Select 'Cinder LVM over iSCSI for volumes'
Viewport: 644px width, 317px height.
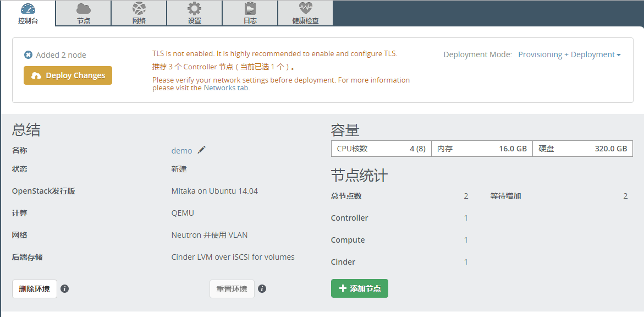point(233,257)
